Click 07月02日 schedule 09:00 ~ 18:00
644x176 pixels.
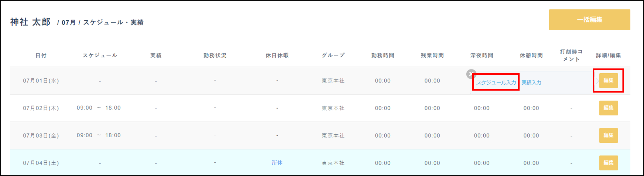click(99, 108)
